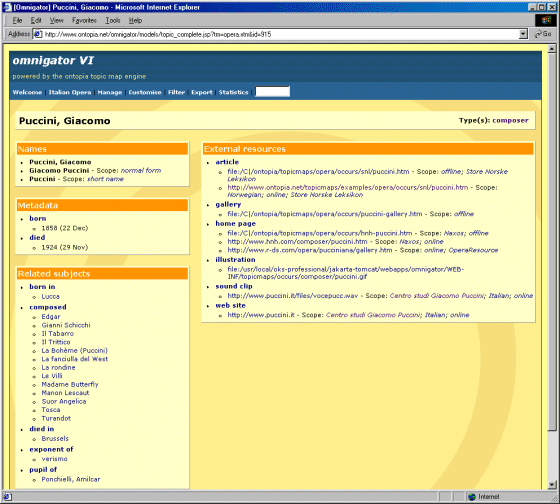Open the Il Trittico link

pyautogui.click(x=56, y=342)
